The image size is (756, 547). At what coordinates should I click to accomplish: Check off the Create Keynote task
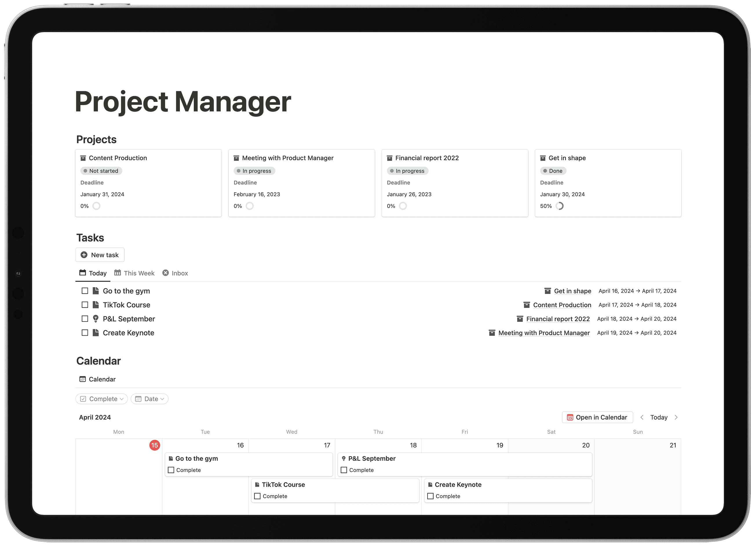tap(85, 333)
